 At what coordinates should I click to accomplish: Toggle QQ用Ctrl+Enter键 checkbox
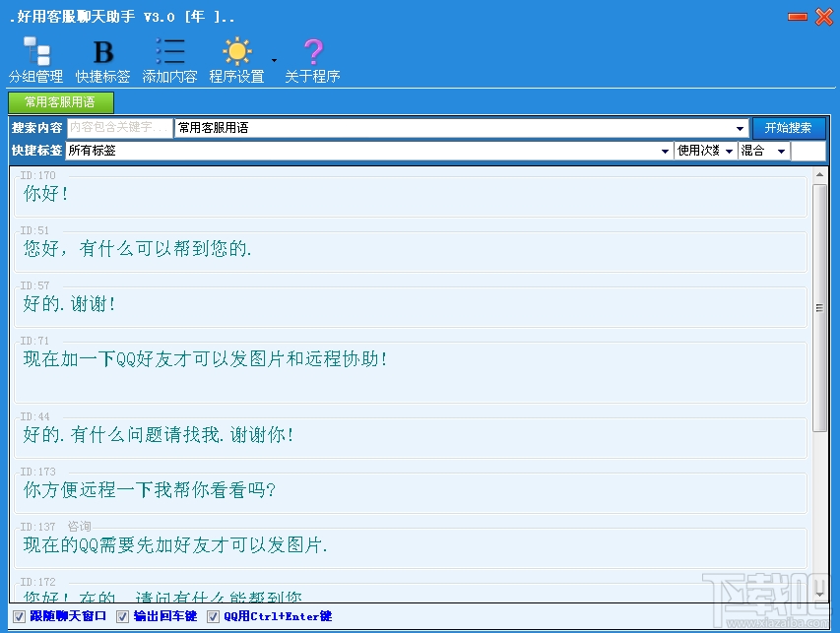coord(214,616)
